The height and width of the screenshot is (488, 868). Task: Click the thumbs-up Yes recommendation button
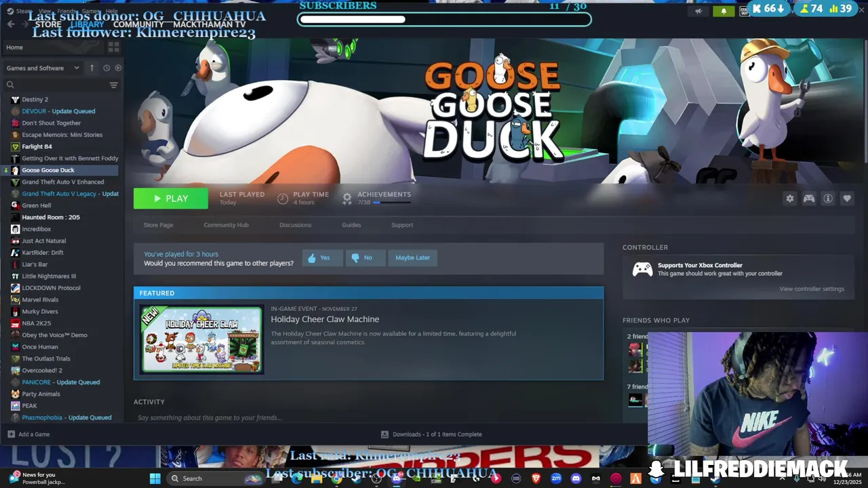coord(322,258)
